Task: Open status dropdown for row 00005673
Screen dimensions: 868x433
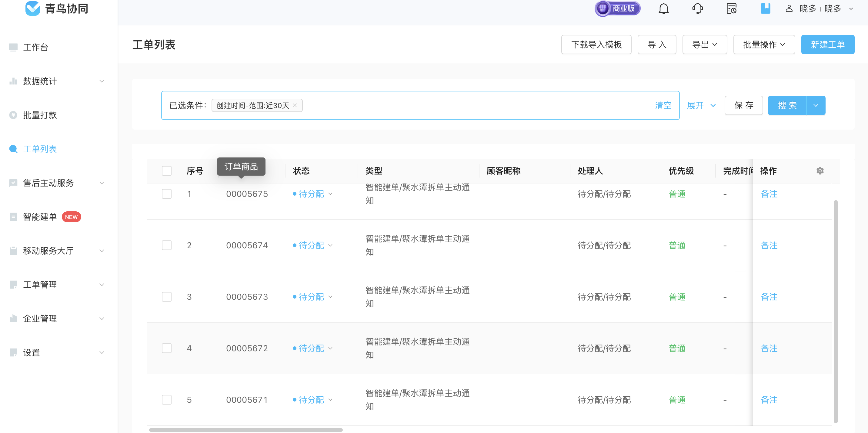Action: pyautogui.click(x=330, y=297)
